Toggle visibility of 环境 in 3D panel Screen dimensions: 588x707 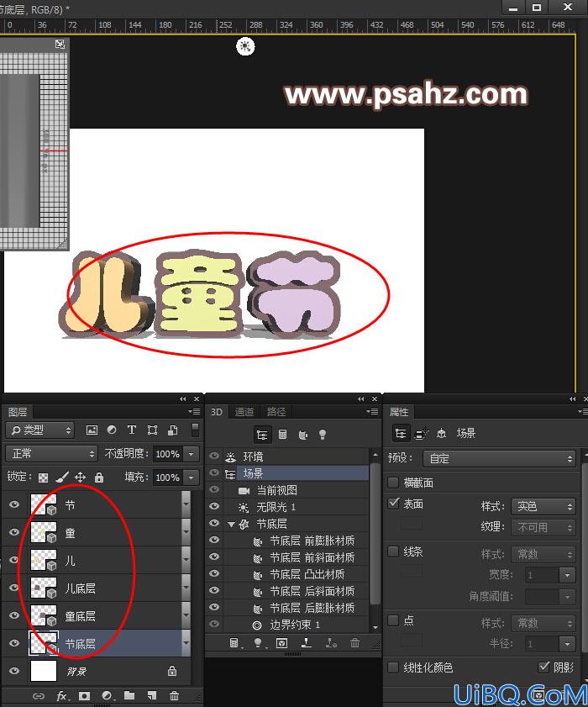pyautogui.click(x=214, y=456)
